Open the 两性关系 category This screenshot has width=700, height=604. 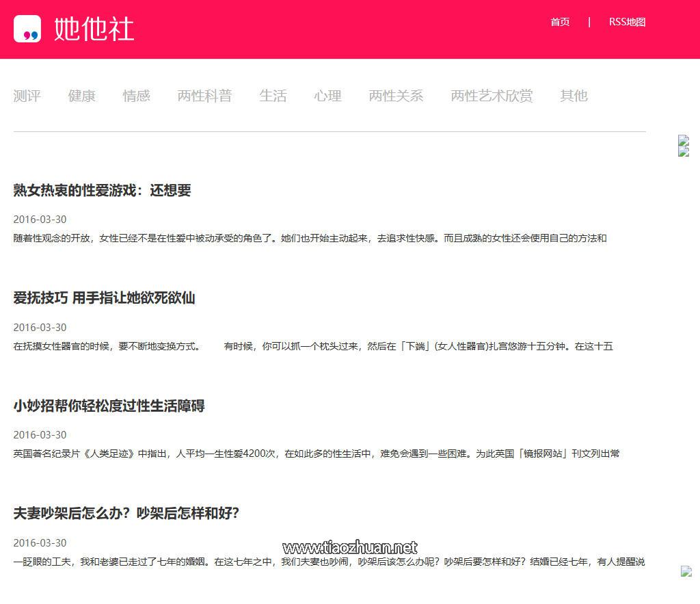[396, 96]
